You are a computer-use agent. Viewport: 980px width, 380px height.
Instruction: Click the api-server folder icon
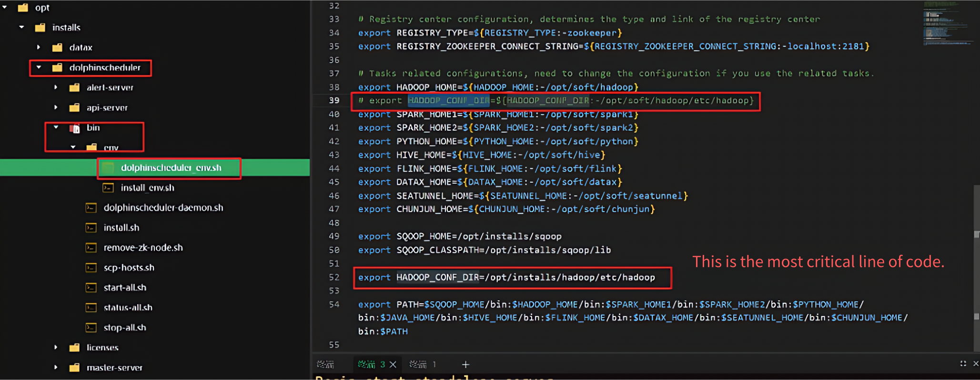[x=74, y=108]
